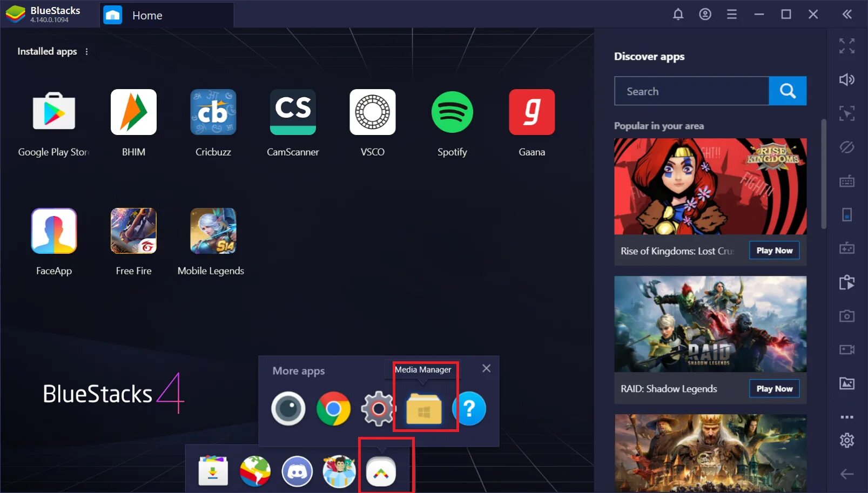Open notifications bell
This screenshot has width=868, height=493.
click(x=678, y=15)
